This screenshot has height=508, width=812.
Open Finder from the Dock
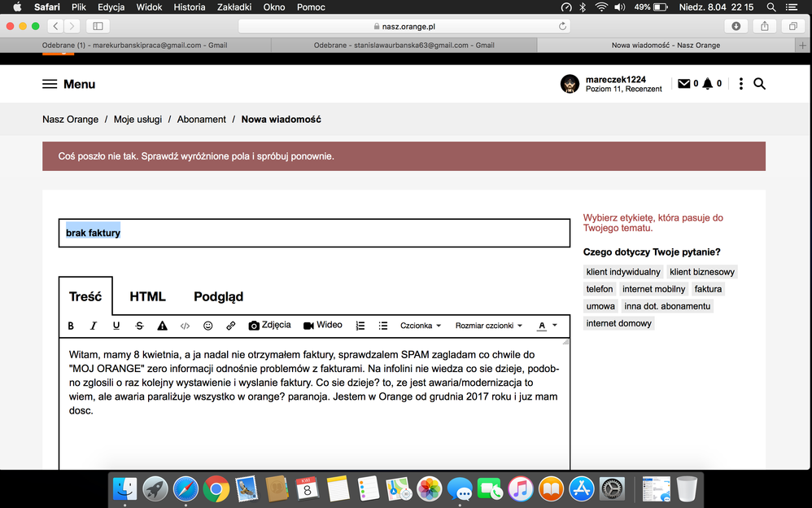[x=124, y=488]
